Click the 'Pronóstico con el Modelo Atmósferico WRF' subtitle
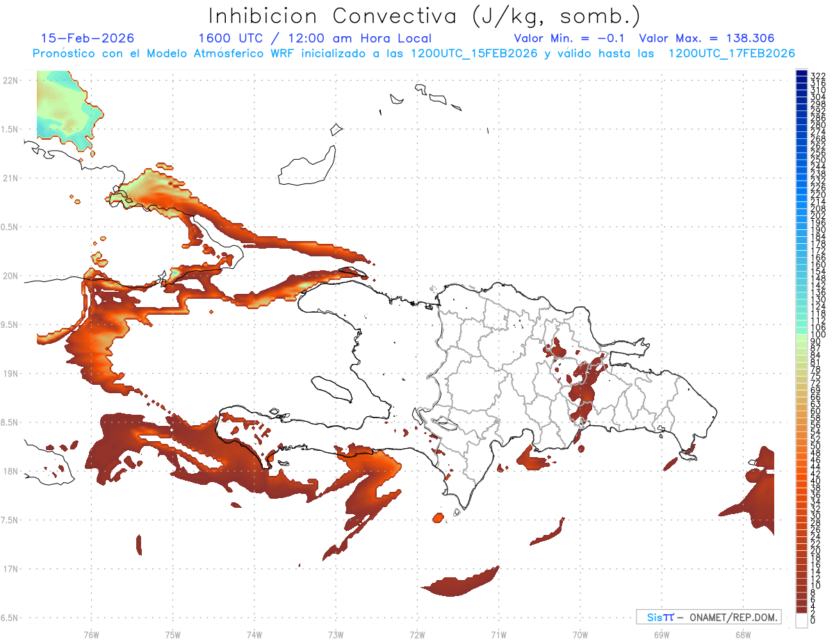Viewport: 834px width, 644px height. click(163, 53)
